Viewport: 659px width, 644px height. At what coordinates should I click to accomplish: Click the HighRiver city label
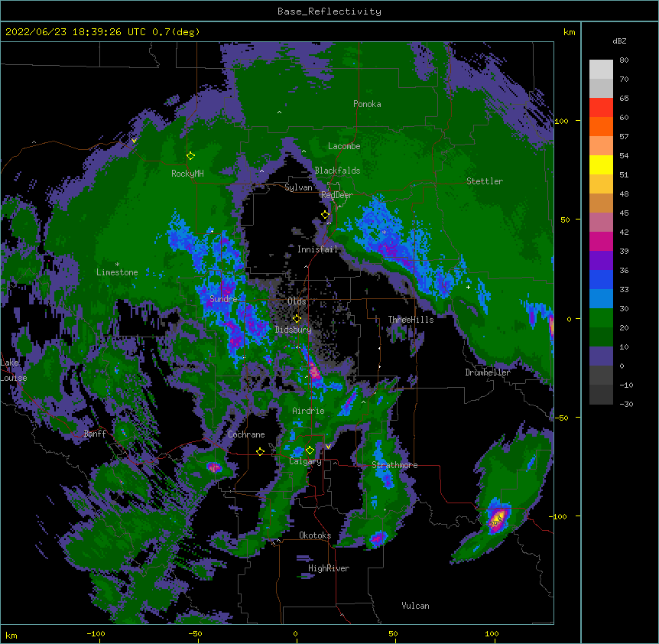point(329,568)
